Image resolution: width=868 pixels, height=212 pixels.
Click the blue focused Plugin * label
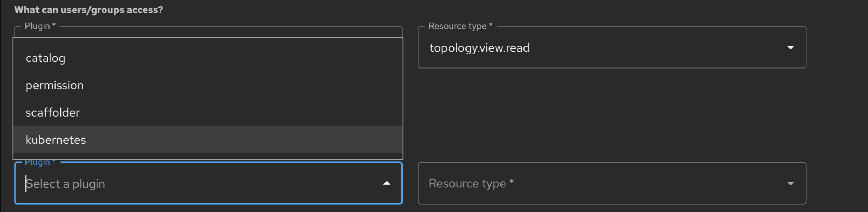coord(40,163)
